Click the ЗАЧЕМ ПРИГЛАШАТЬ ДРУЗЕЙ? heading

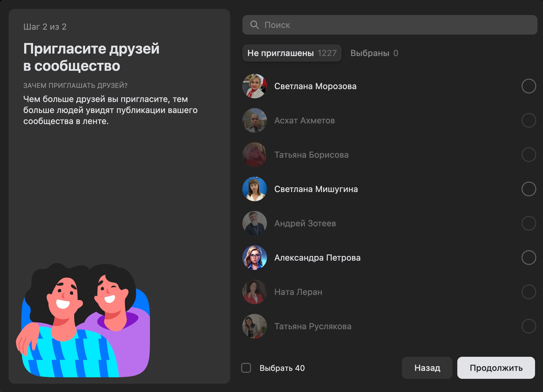click(75, 85)
